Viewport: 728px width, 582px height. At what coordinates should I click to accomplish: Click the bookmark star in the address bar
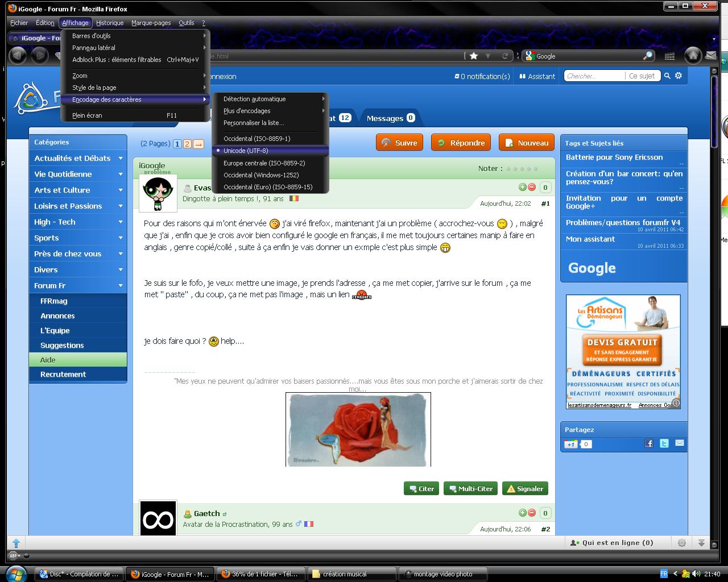click(473, 56)
